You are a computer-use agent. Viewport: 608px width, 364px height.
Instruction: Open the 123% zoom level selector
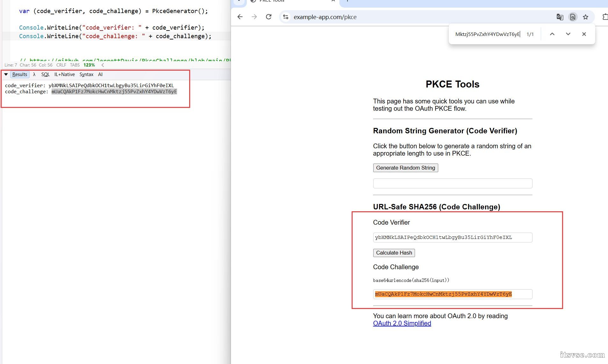pos(89,65)
